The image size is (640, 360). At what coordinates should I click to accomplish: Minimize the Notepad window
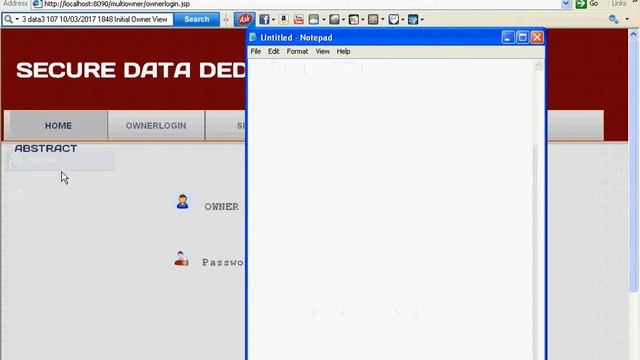[507, 38]
